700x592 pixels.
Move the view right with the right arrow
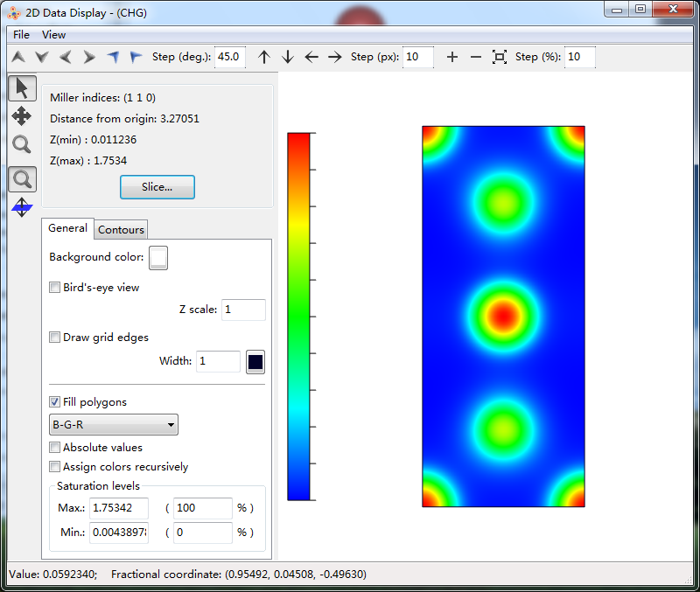[334, 57]
